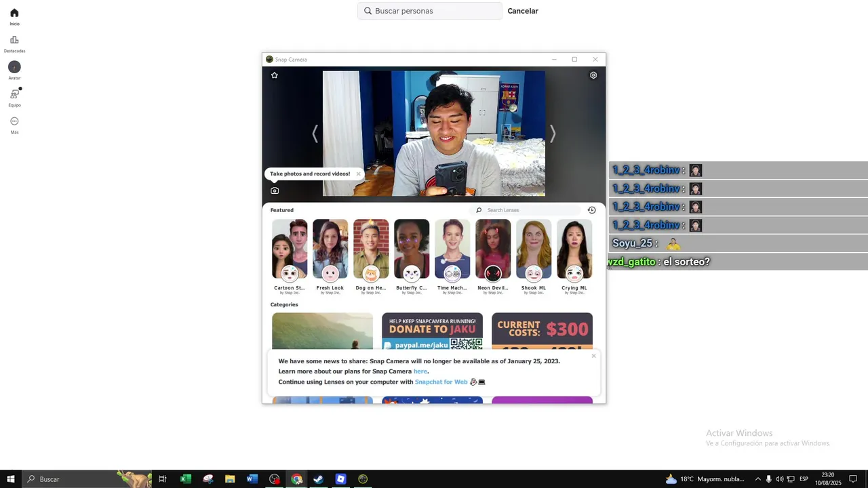Open Task View in the taskbar
This screenshot has height=488, width=868.
[x=163, y=479]
